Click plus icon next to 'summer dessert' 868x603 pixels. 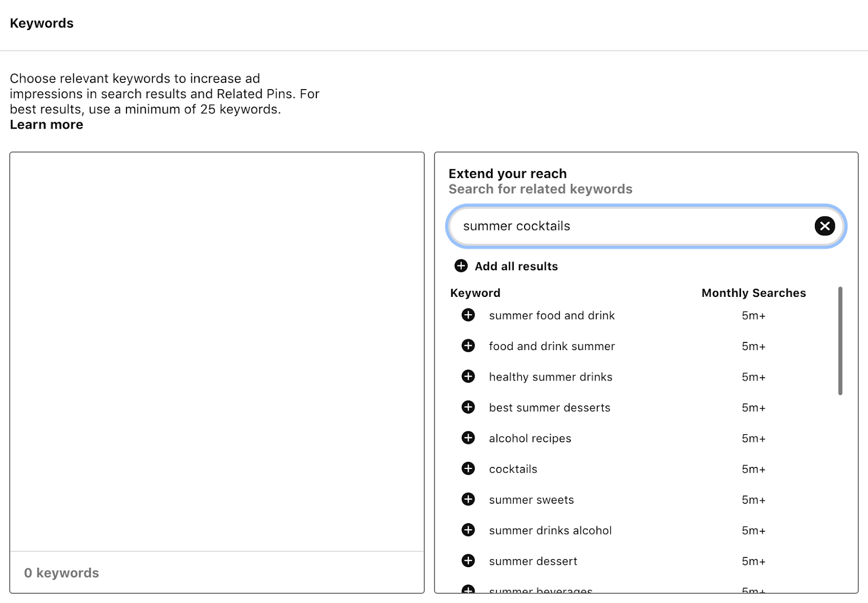point(468,561)
